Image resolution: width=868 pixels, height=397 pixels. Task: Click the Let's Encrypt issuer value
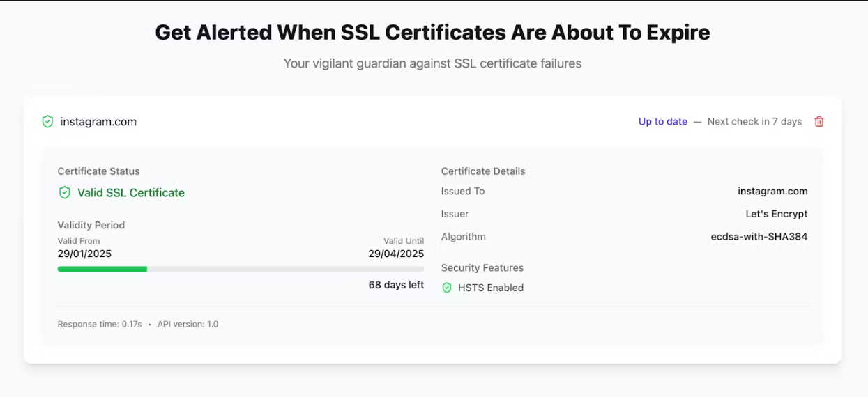coord(777,214)
